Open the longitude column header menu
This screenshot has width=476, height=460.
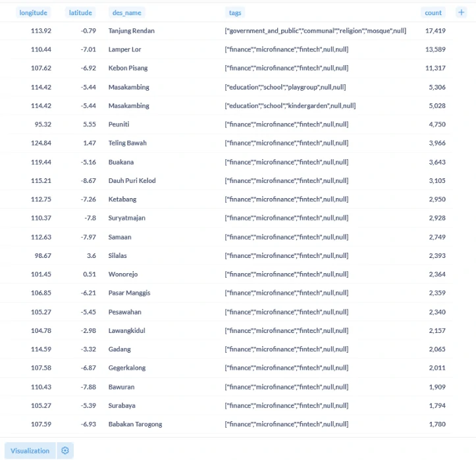click(34, 13)
